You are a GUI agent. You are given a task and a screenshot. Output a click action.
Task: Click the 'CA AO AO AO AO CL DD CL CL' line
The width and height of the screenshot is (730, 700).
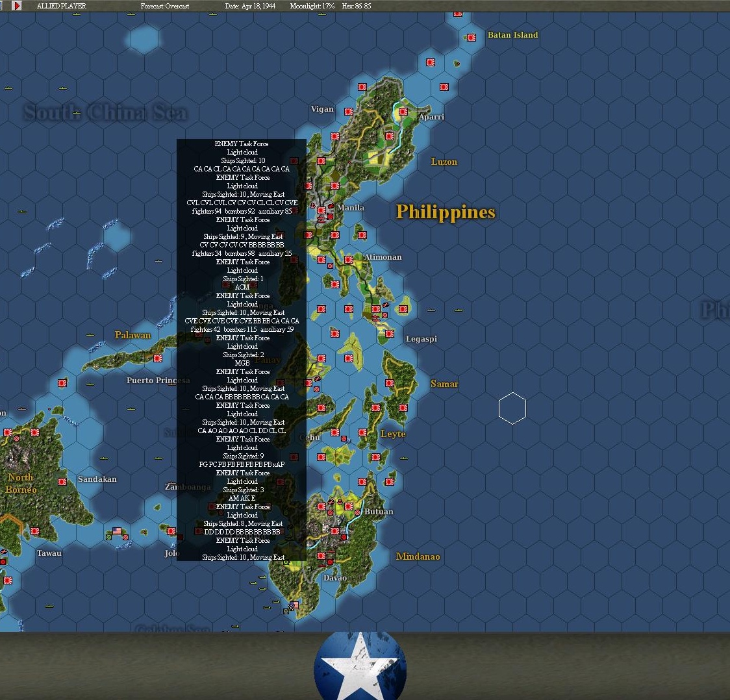(x=242, y=431)
